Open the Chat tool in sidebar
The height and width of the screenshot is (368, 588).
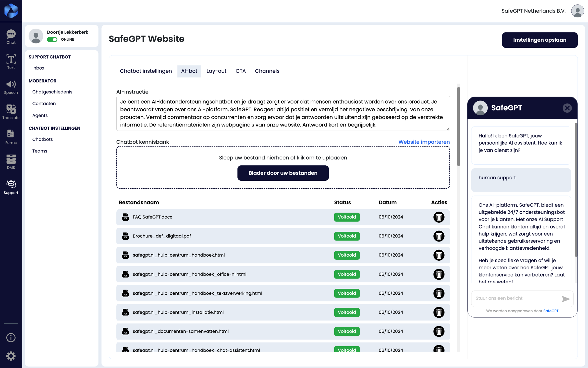tap(11, 37)
